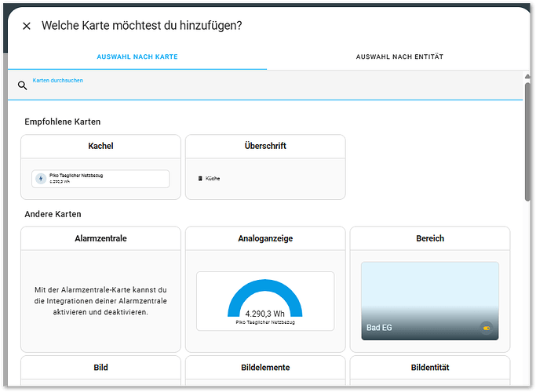Viewport: 536px width, 392px height.
Task: Close the add card dialog
Action: (27, 26)
